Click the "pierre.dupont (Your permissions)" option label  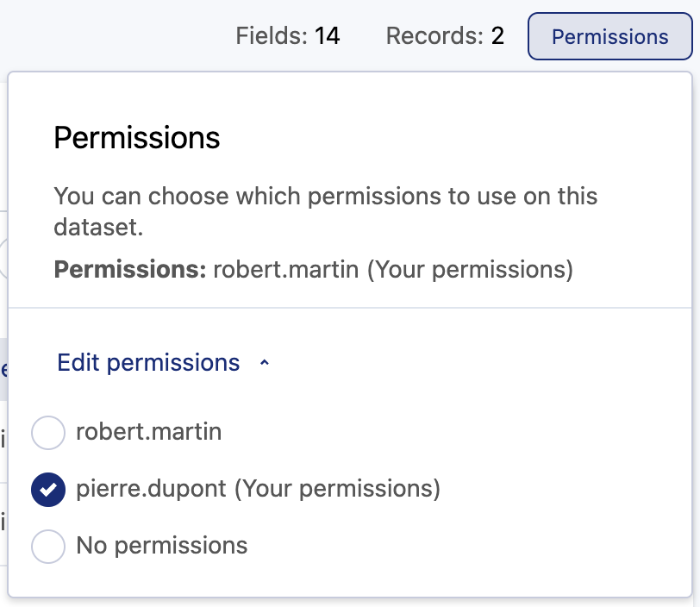pyautogui.click(x=258, y=490)
